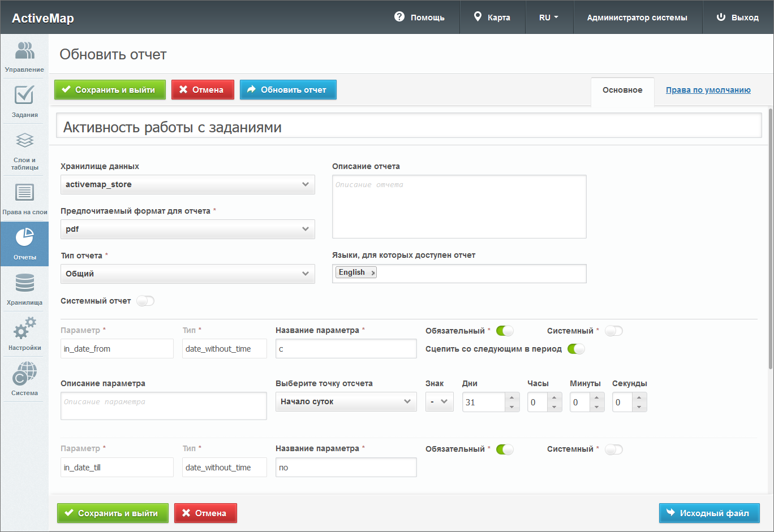Viewport: 774px width, 532px height.
Task: Click top Сохранить и выйти button
Action: pos(110,89)
